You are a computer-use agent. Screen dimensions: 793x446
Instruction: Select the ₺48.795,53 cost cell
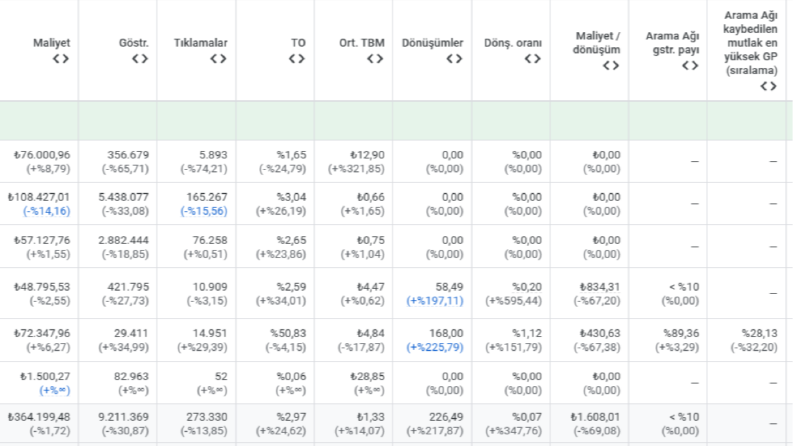[x=42, y=287]
